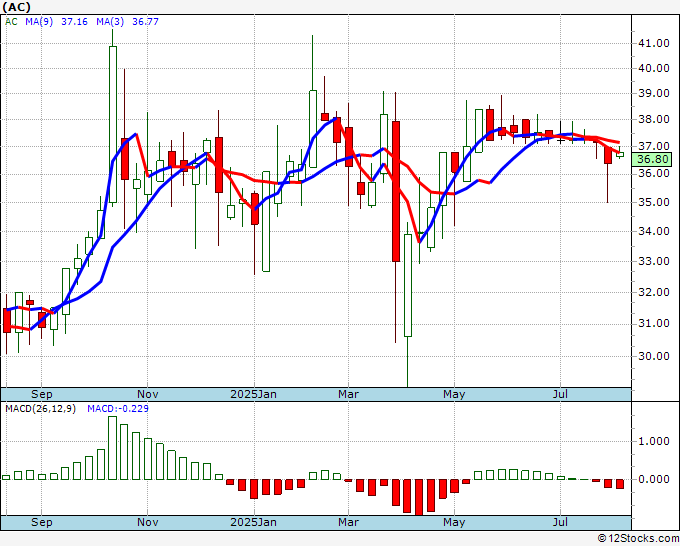Click the 31.00 price axis label
The height and width of the screenshot is (546, 680).
pyautogui.click(x=653, y=323)
